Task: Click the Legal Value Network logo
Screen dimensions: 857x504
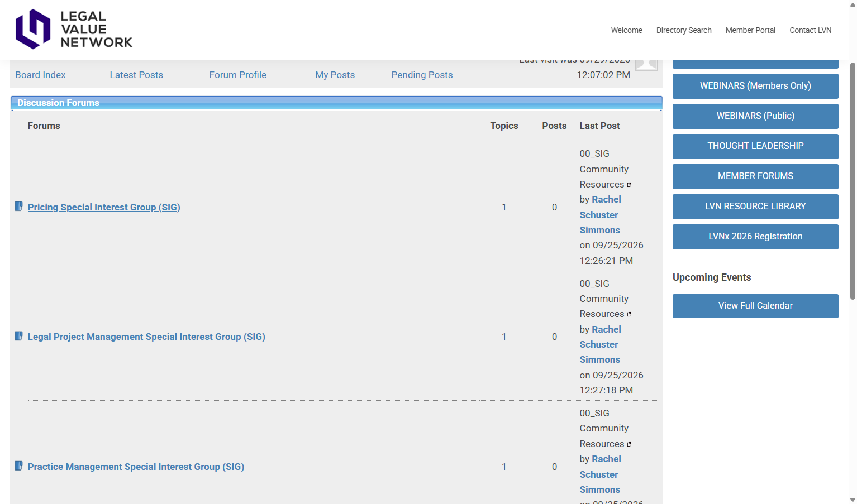Action: [x=74, y=29]
